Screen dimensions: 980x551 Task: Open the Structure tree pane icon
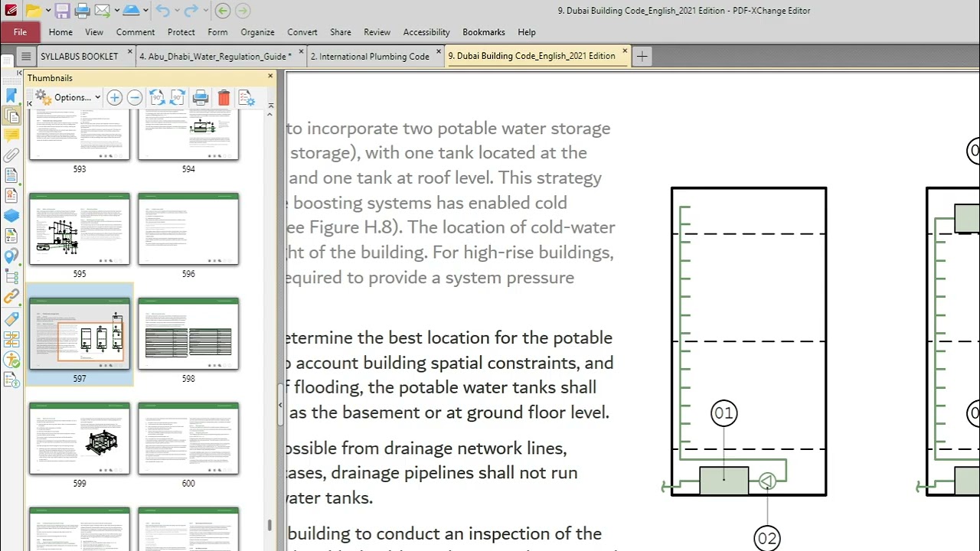[11, 276]
